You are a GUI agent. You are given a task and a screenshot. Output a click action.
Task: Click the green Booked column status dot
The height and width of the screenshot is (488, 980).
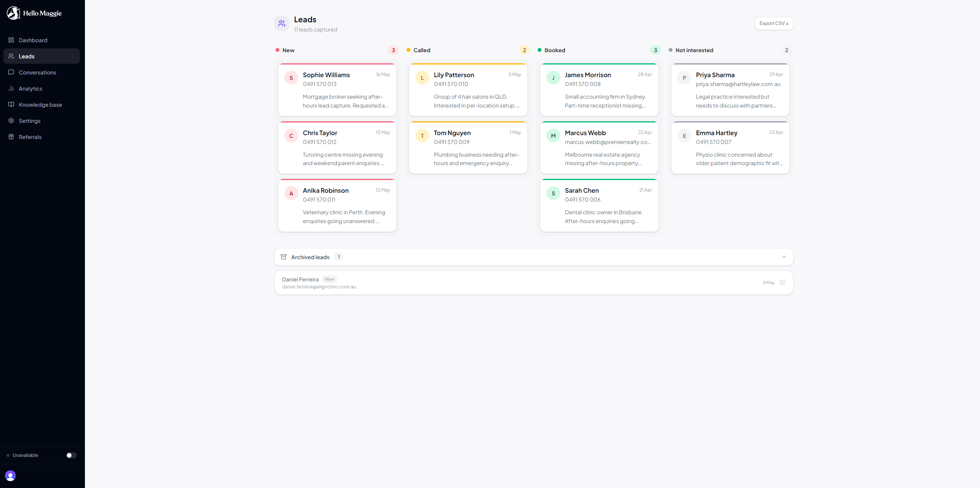540,50
